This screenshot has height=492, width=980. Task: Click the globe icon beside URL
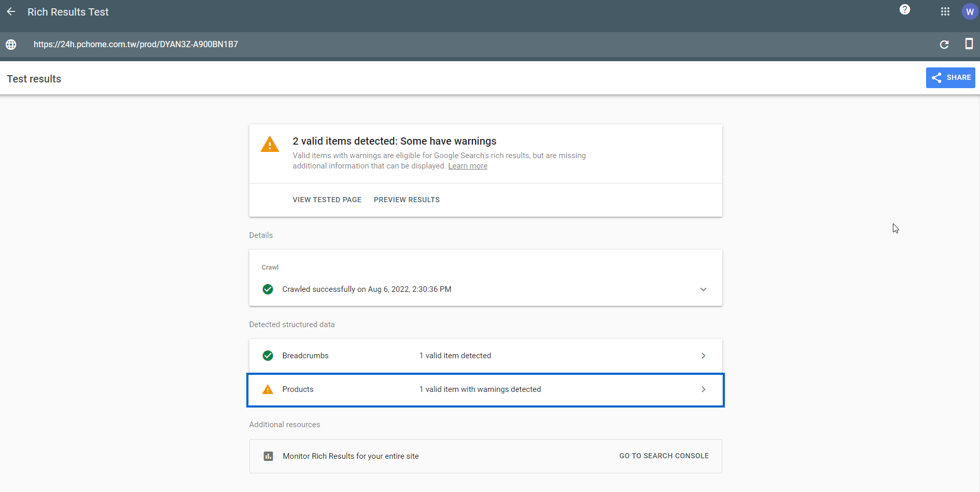(11, 45)
